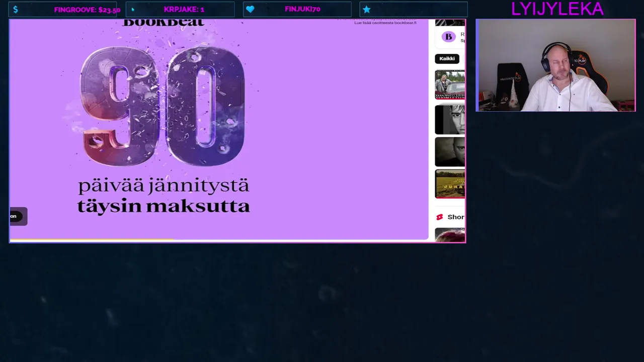Open the cropped thumbnail above the BookBeat avatar

pyautogui.click(x=450, y=23)
